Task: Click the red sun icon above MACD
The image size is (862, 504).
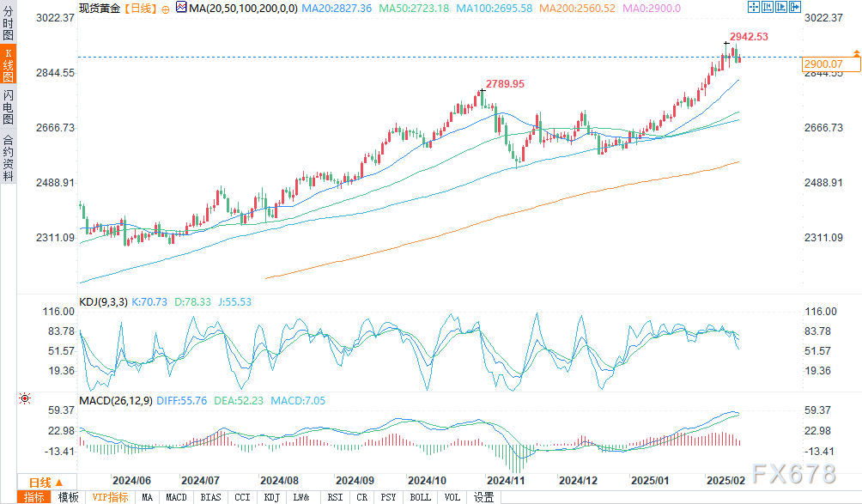Action: click(25, 398)
